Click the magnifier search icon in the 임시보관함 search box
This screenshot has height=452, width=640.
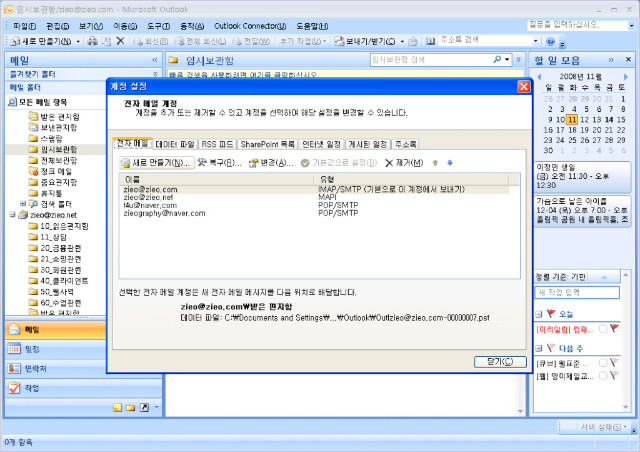pos(497,60)
